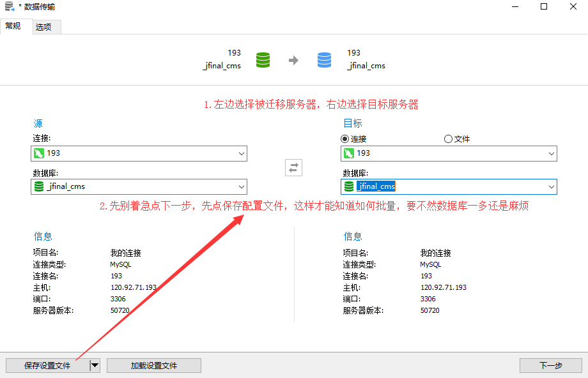The image size is (588, 378).
Task: Switch to the 选项 tab
Action: pyautogui.click(x=45, y=26)
